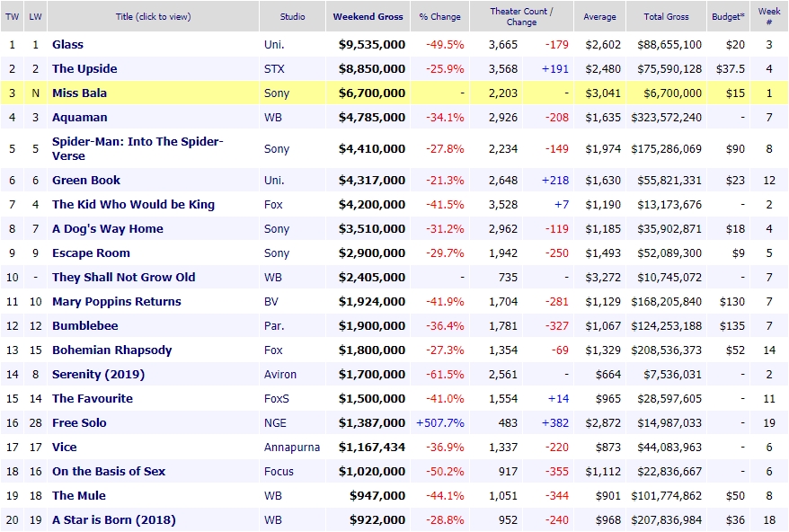The height and width of the screenshot is (532, 789).
Task: Click the NGE studio link
Action: tap(275, 422)
